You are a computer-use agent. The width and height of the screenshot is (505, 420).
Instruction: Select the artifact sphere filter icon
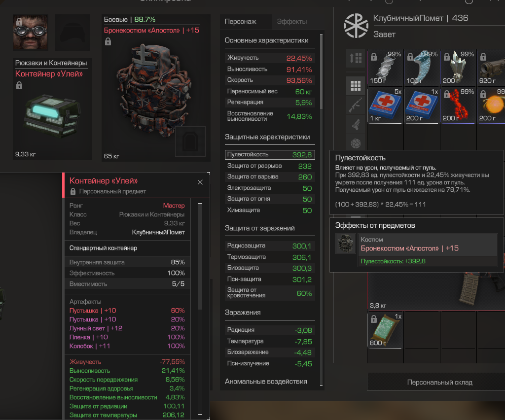pos(356,143)
